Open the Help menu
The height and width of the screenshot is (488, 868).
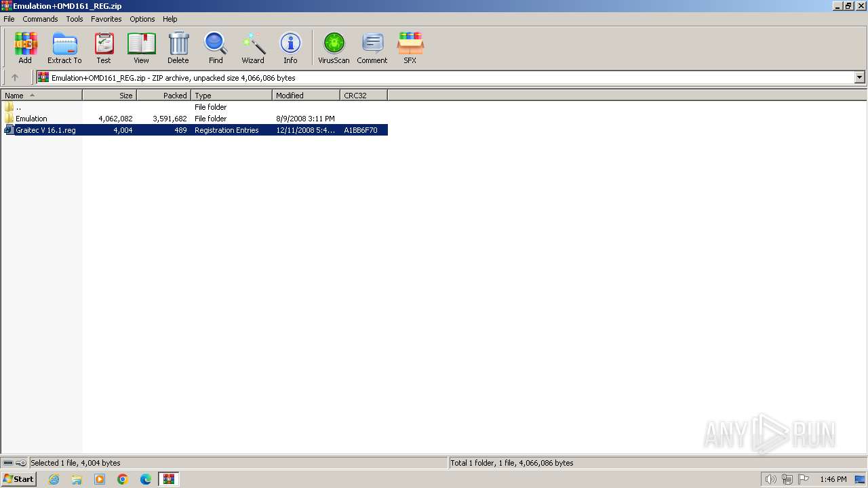(x=170, y=19)
